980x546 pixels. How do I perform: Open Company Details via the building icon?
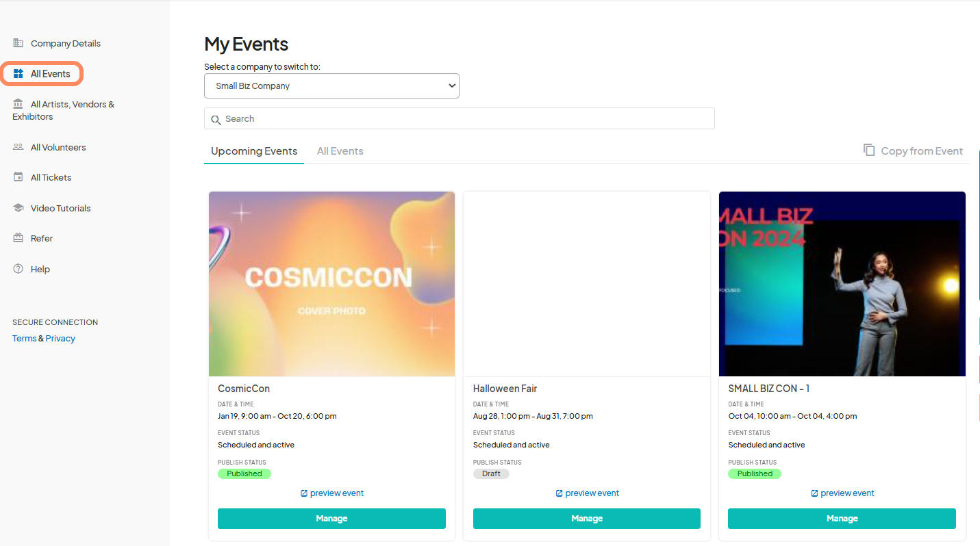point(18,42)
